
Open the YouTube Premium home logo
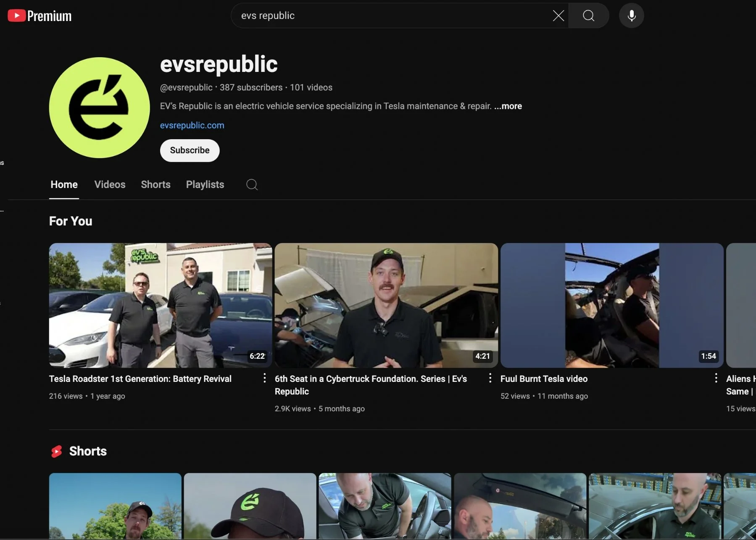[40, 16]
